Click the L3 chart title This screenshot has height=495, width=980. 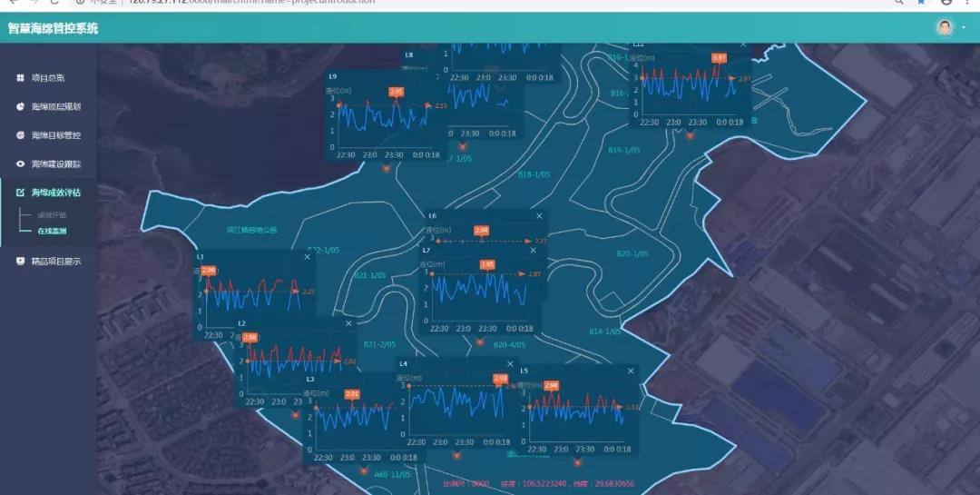pos(310,380)
